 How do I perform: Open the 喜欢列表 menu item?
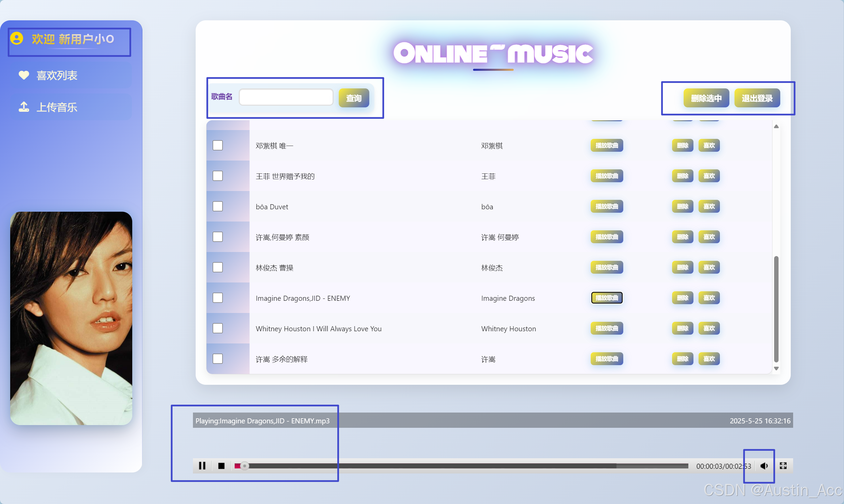point(57,76)
